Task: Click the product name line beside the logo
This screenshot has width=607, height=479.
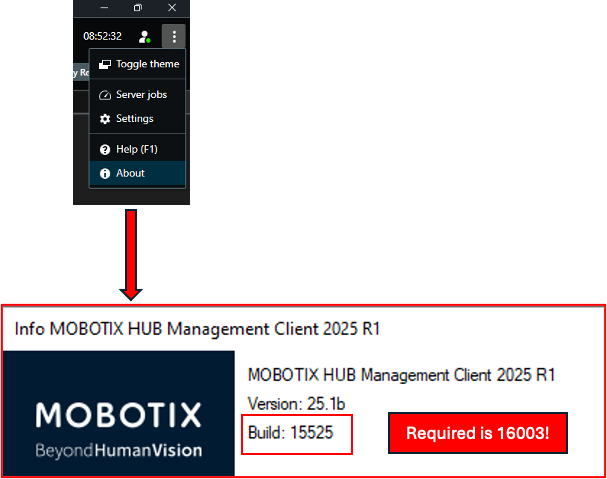Action: pyautogui.click(x=401, y=375)
